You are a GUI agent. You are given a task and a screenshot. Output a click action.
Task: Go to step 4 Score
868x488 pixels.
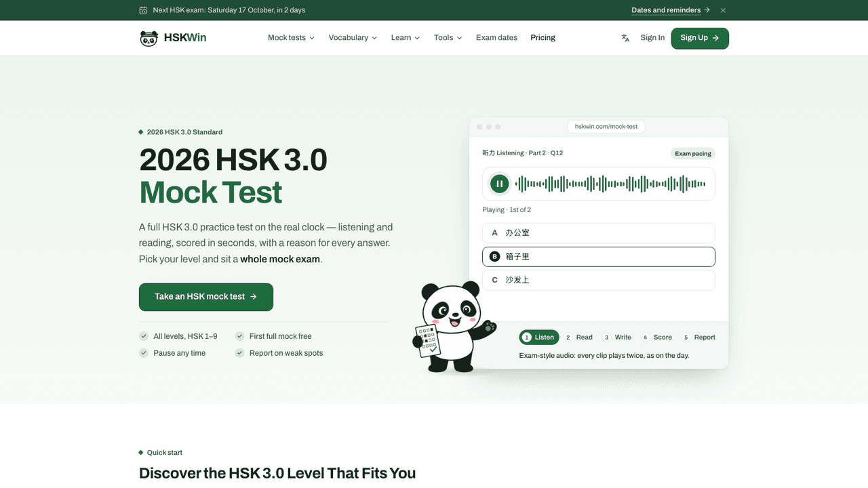point(656,338)
